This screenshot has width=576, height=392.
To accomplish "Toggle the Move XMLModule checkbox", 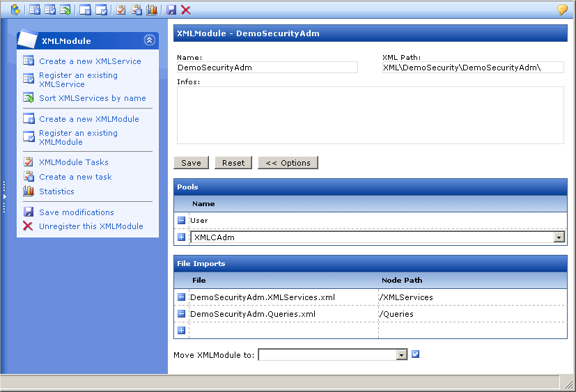I will coord(416,354).
